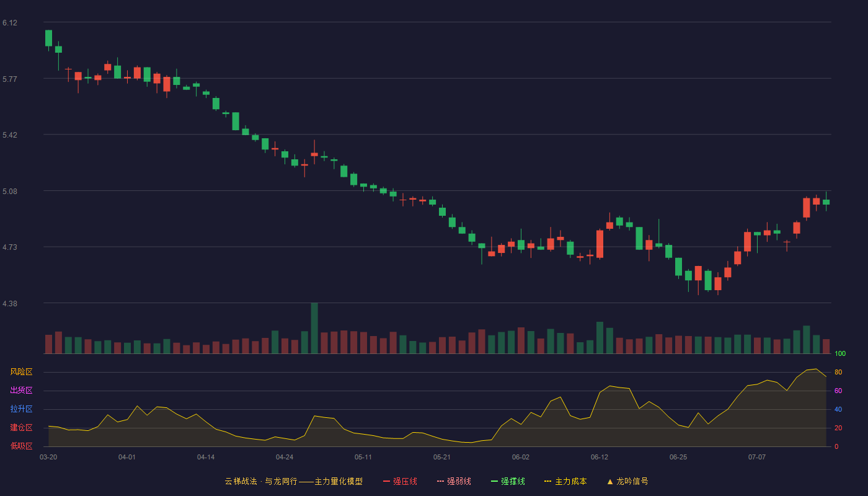Click the 04-01 date label
Image resolution: width=868 pixels, height=496 pixels.
127,457
